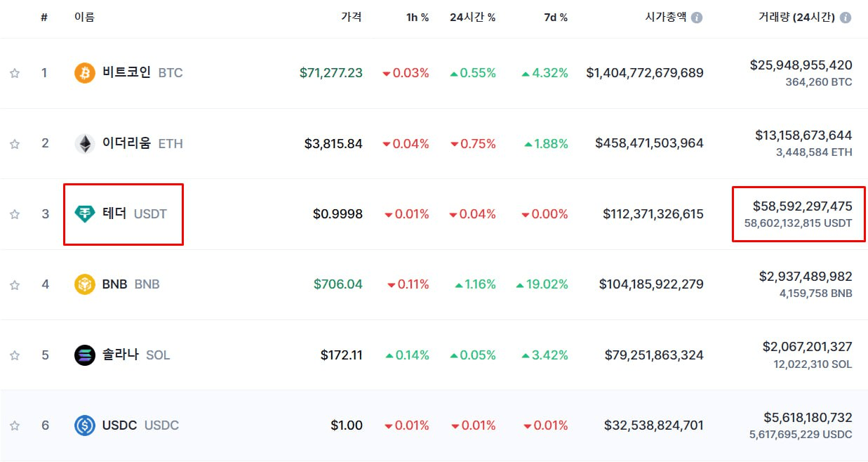Viewport: 868px width, 462px height.
Task: Open the USDC name link beside its logo
Action: point(119,425)
